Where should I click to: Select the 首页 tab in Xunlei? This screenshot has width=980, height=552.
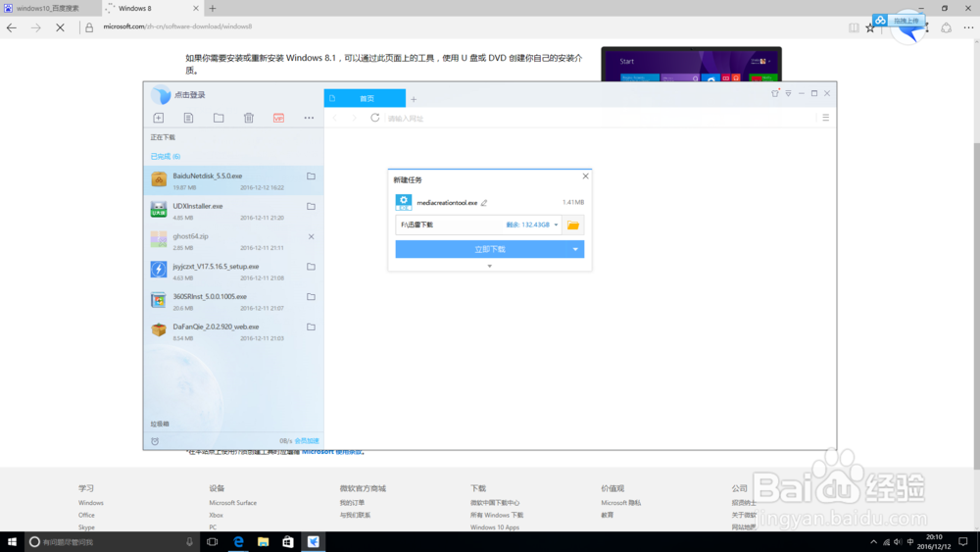365,98
